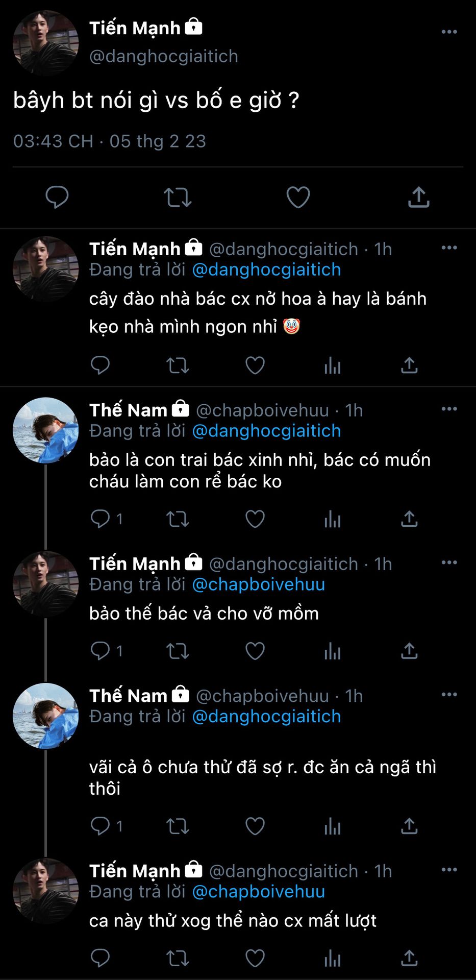476x980 pixels.
Task: Like the main tweet about bố e
Action: coord(298,198)
